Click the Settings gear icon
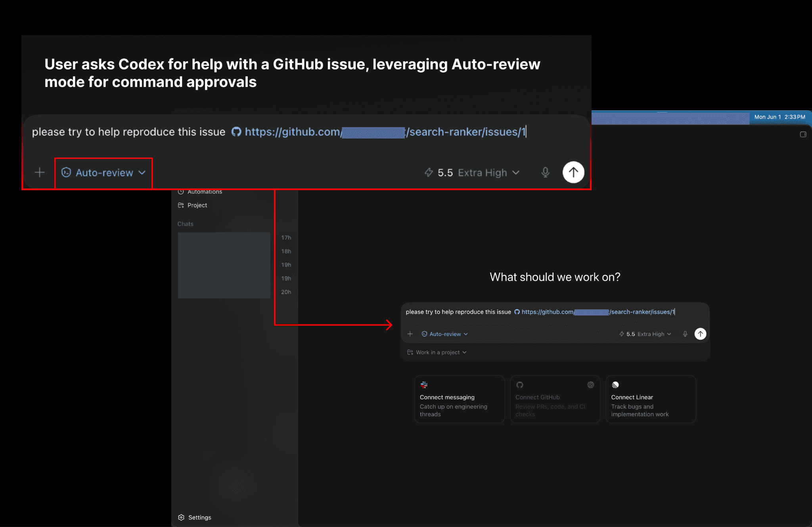Viewport: 812px width, 527px height. coord(181,517)
